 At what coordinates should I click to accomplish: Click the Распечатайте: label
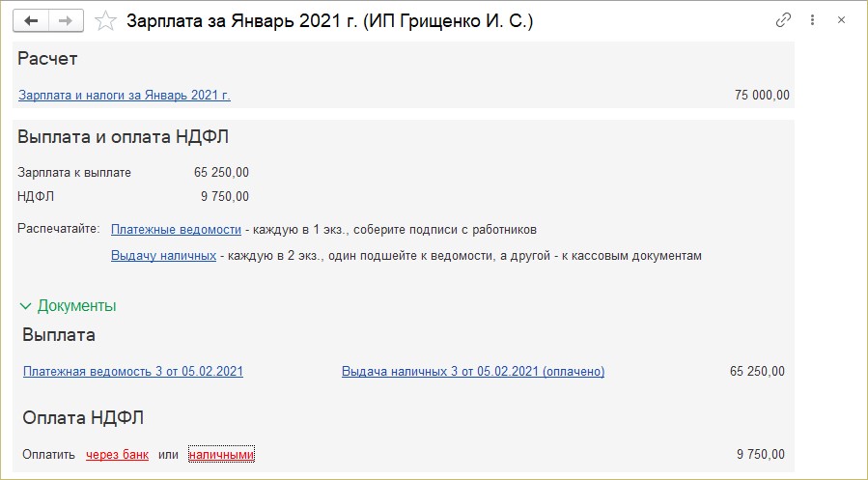(x=59, y=229)
